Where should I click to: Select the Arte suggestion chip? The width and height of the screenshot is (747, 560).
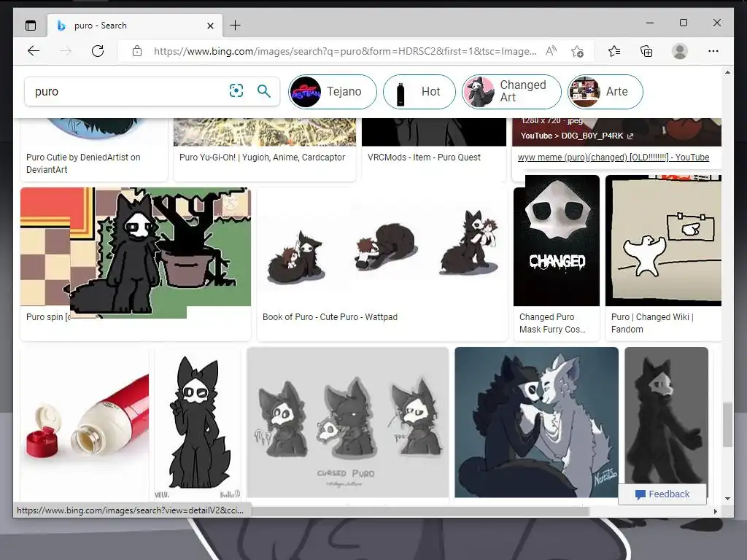(605, 91)
